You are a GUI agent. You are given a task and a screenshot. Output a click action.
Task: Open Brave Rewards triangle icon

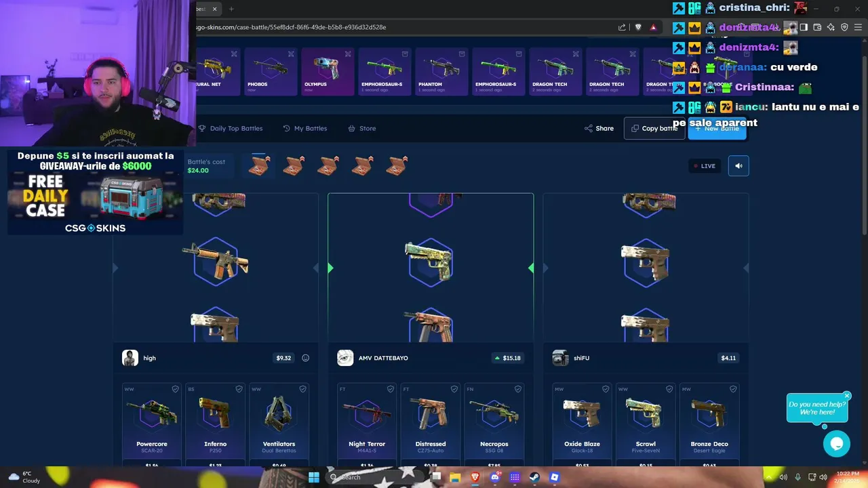654,27
